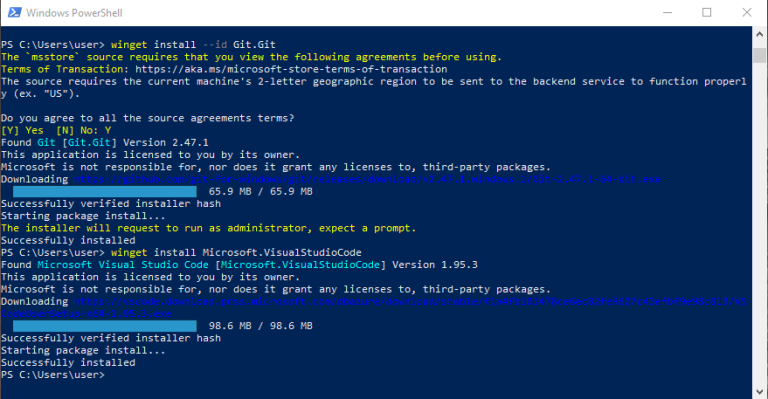Minimize the Windows PowerShell window

(667, 13)
